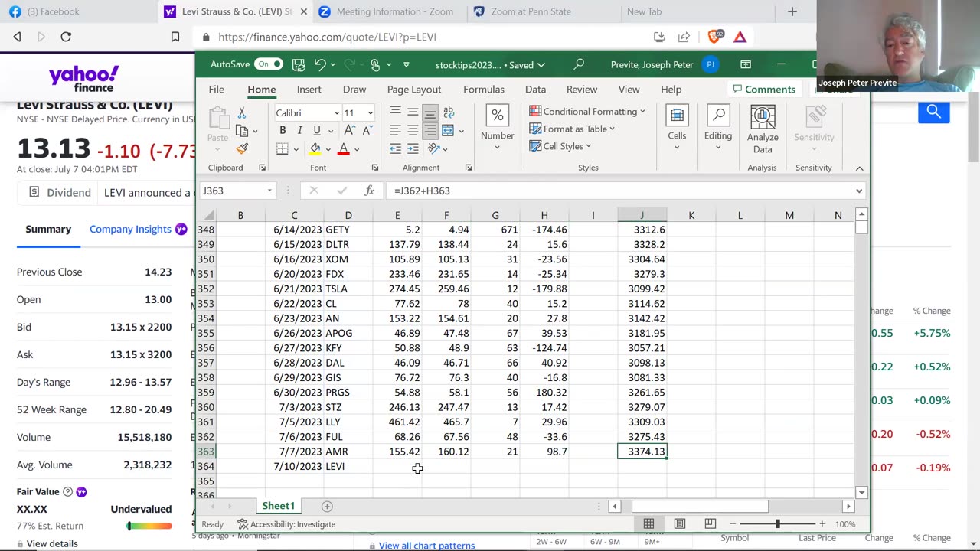Open the Orientation text angle button
Viewport: 980px width, 551px height.
click(433, 148)
